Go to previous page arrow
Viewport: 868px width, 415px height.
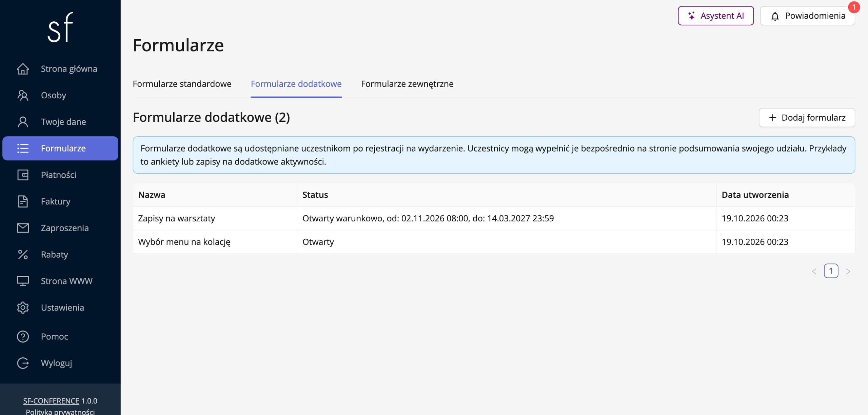point(814,271)
